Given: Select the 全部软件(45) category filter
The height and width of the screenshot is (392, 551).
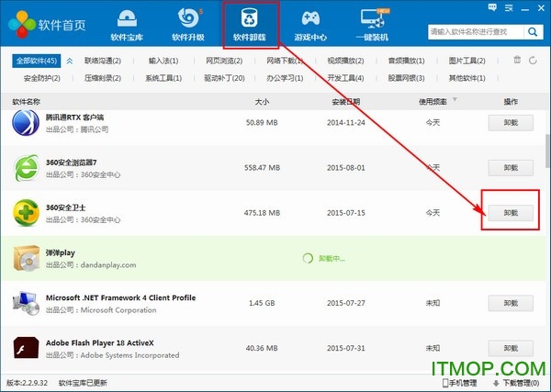Looking at the screenshot, I should point(37,61).
